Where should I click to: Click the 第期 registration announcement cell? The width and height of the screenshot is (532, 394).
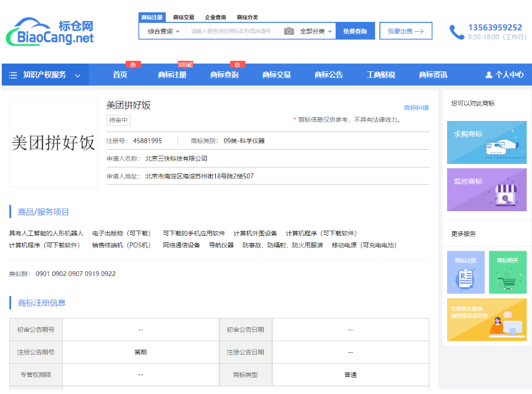click(x=141, y=352)
